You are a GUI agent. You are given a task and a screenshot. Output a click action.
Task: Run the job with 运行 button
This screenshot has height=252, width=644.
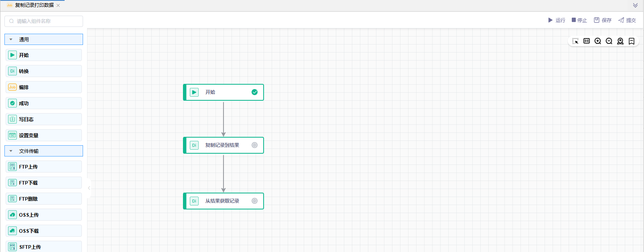[557, 20]
